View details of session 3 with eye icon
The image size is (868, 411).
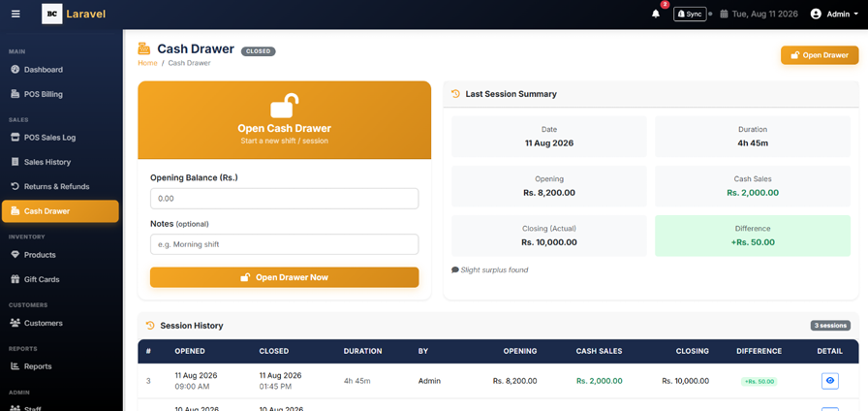click(830, 381)
